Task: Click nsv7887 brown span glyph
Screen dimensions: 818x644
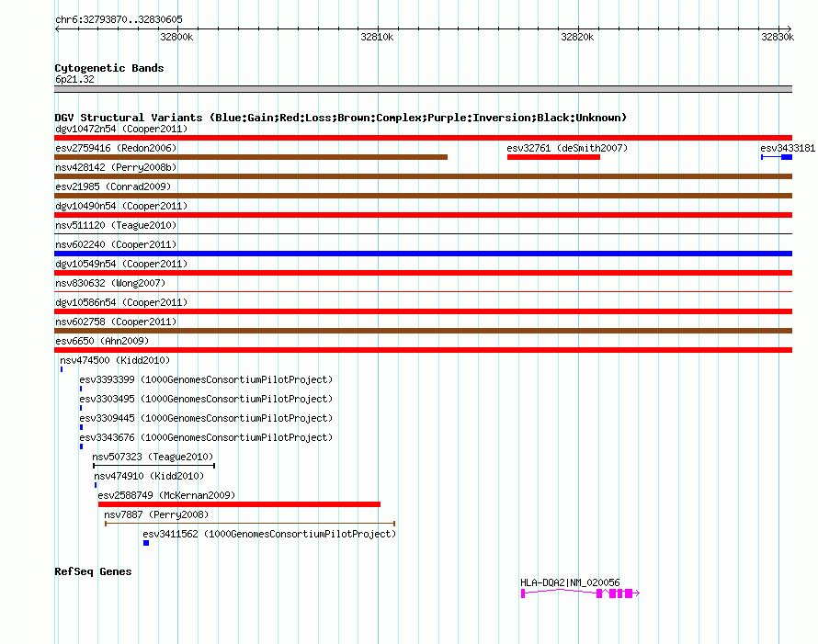Action: (250, 524)
